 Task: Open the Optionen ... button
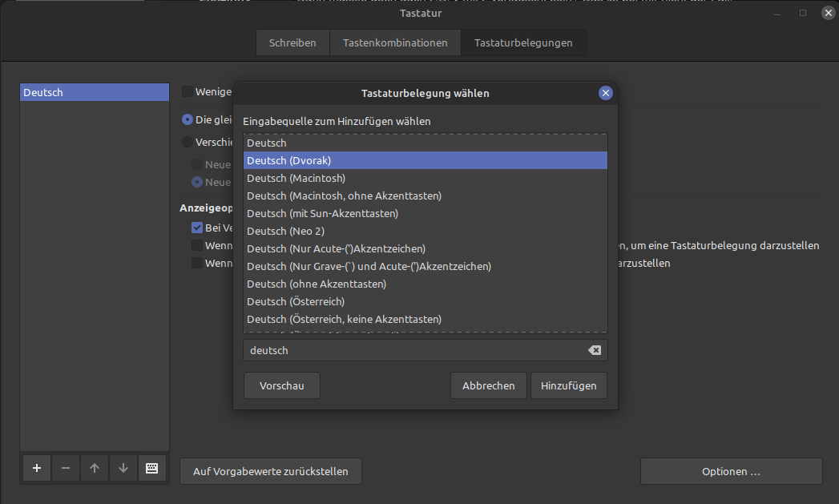[732, 471]
